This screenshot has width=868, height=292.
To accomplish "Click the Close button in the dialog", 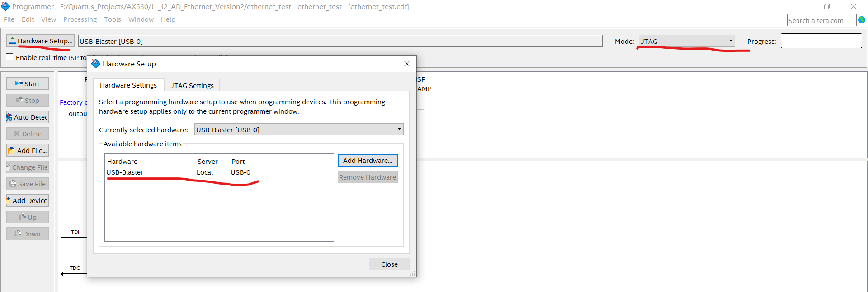I will (x=389, y=264).
